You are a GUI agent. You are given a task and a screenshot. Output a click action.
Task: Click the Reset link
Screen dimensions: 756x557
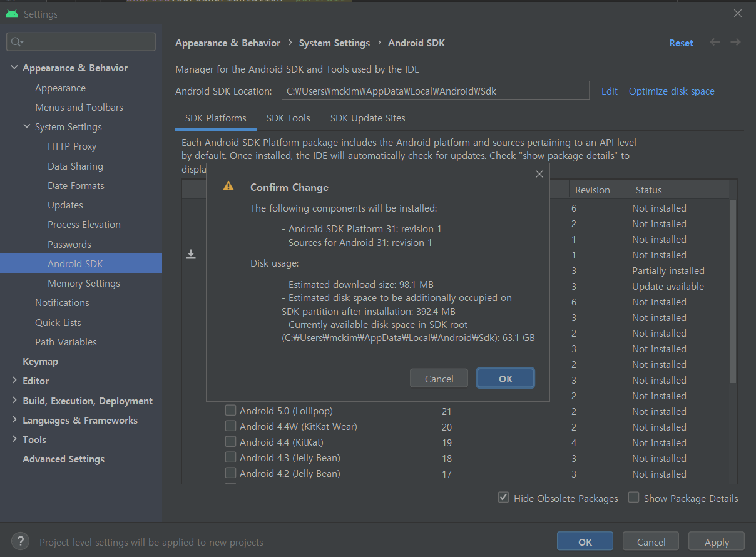pos(681,43)
